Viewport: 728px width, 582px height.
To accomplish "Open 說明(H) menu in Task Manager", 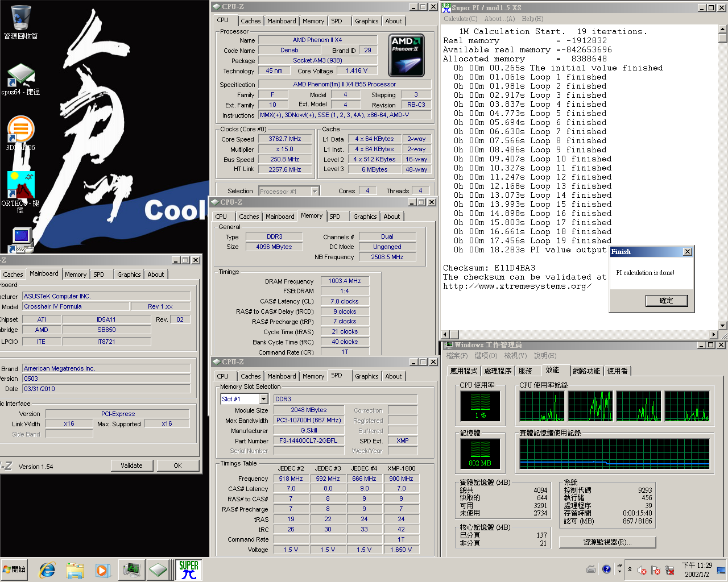I will click(x=545, y=356).
